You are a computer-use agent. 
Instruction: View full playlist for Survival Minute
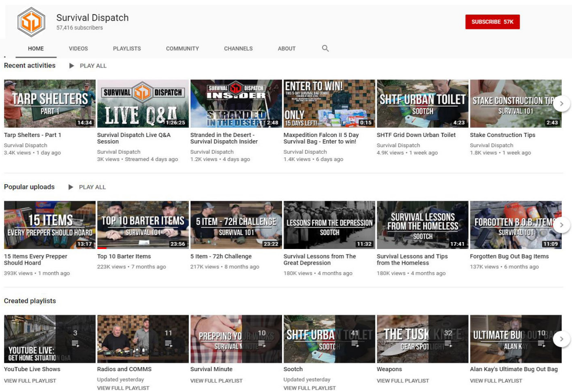point(216,381)
